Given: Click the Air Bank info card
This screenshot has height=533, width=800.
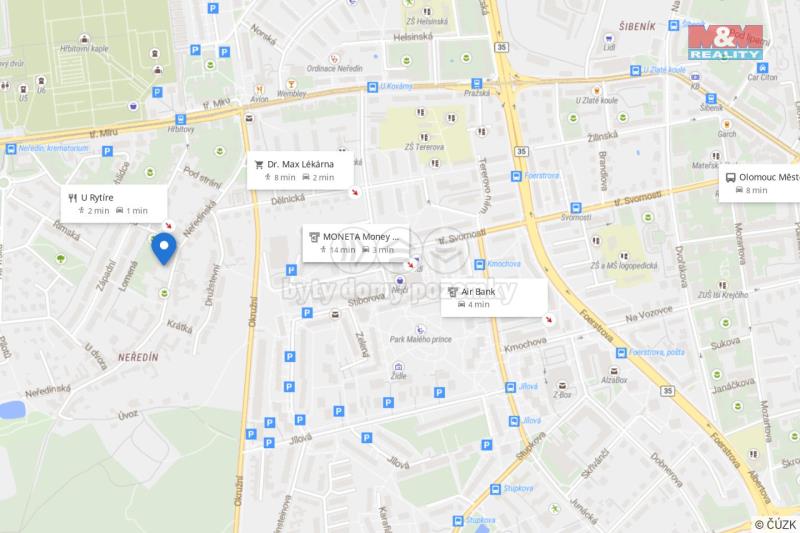Looking at the screenshot, I should click(494, 298).
